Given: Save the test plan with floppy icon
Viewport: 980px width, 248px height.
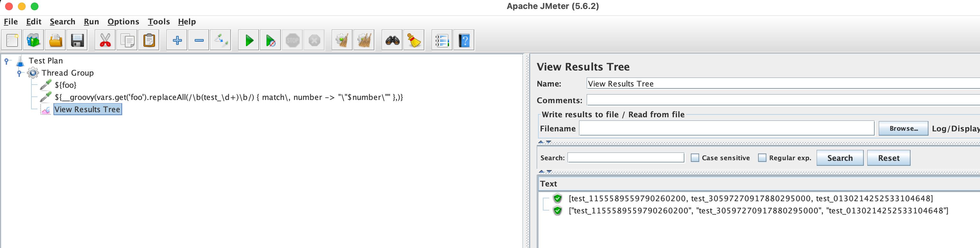Looking at the screenshot, I should click(x=77, y=40).
